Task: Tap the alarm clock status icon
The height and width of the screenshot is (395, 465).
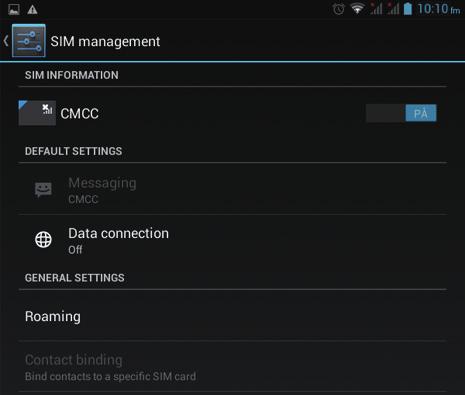Action: pos(339,9)
